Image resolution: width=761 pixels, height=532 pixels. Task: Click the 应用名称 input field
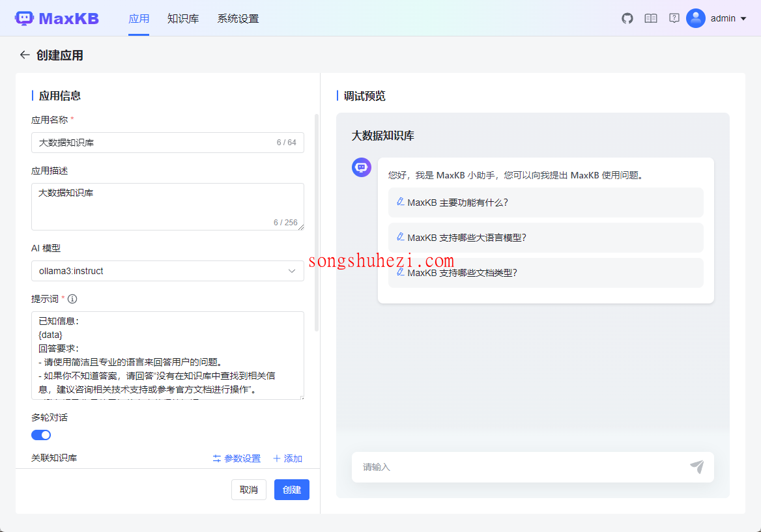[167, 143]
